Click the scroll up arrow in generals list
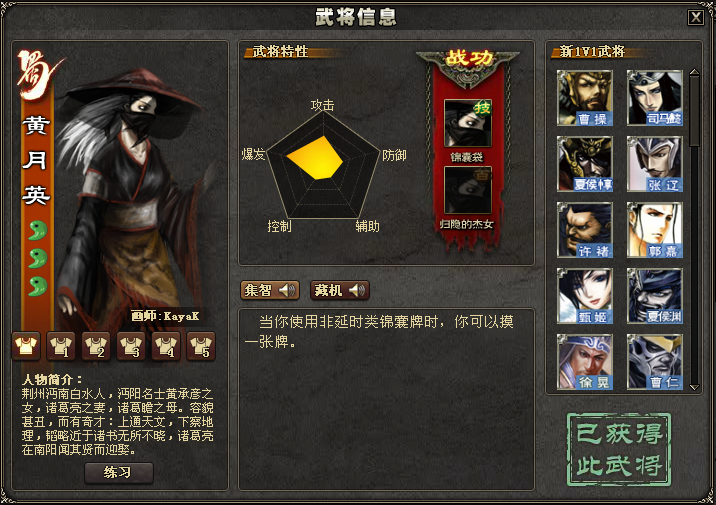716x505 pixels. pos(695,72)
